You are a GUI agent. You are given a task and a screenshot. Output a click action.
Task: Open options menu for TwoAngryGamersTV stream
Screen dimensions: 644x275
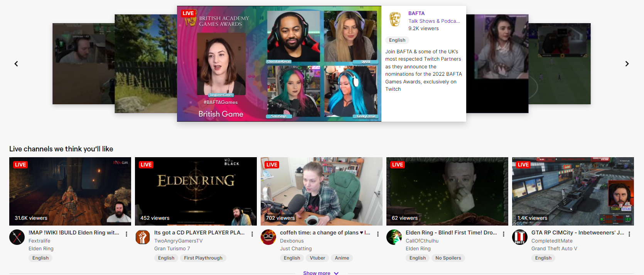click(x=252, y=234)
